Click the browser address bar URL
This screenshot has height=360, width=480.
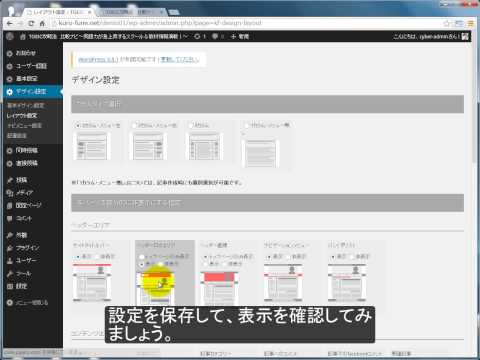click(x=160, y=23)
